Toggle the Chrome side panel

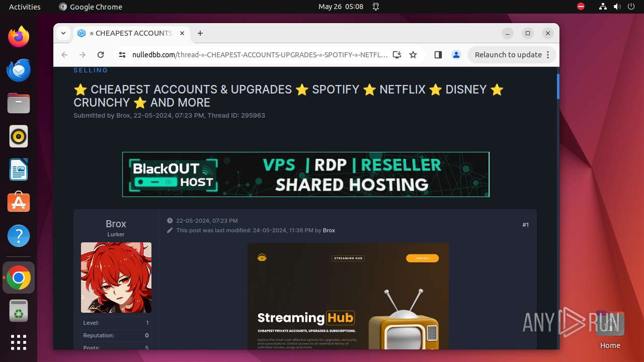point(438,55)
